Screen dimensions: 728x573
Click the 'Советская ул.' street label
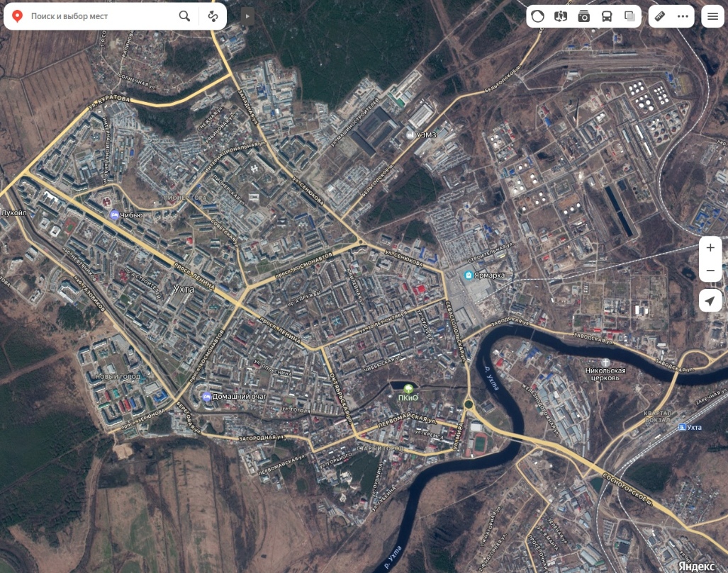pos(225,233)
